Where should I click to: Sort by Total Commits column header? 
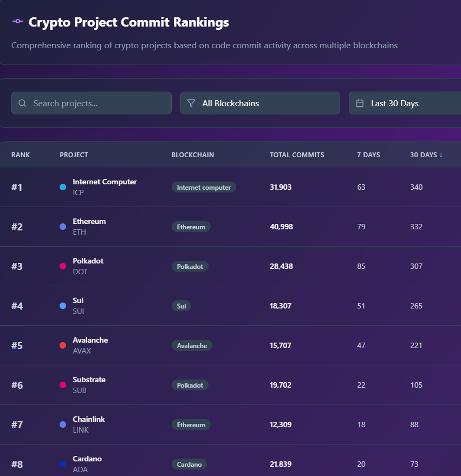click(x=297, y=155)
